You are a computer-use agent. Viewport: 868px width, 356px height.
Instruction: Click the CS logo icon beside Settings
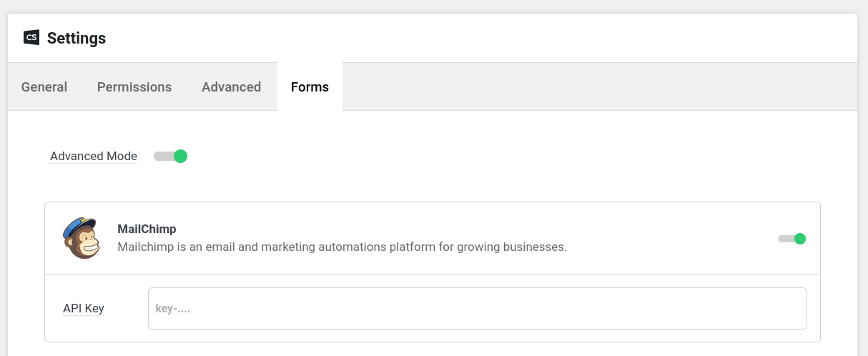pyautogui.click(x=31, y=38)
